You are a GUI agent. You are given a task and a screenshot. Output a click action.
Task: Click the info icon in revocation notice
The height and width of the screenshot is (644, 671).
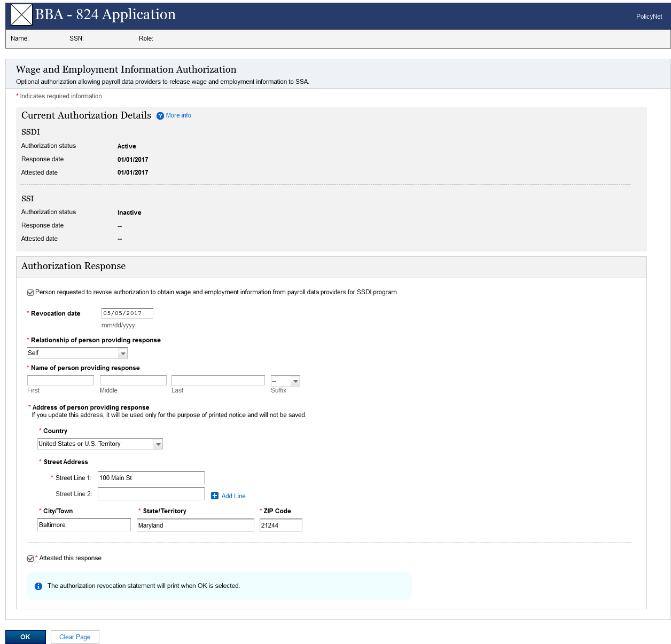(38, 586)
